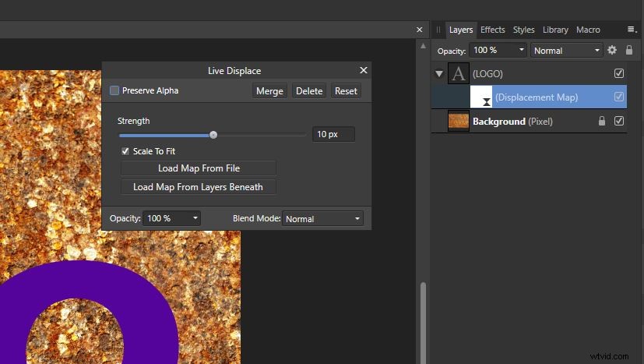Select the (Displacement Map) layer label
The image size is (644, 364).
coord(536,97)
